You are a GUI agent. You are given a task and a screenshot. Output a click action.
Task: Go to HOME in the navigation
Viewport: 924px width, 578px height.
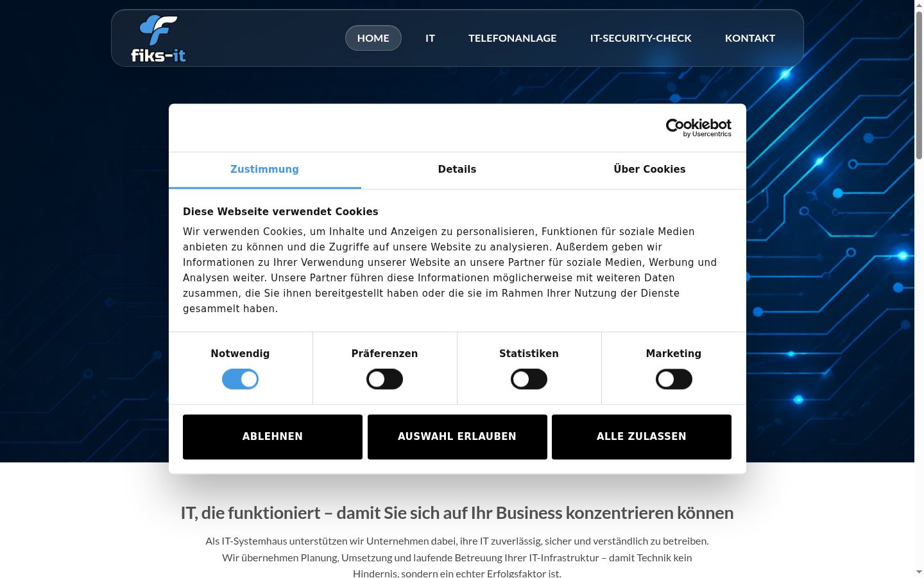[x=373, y=38]
